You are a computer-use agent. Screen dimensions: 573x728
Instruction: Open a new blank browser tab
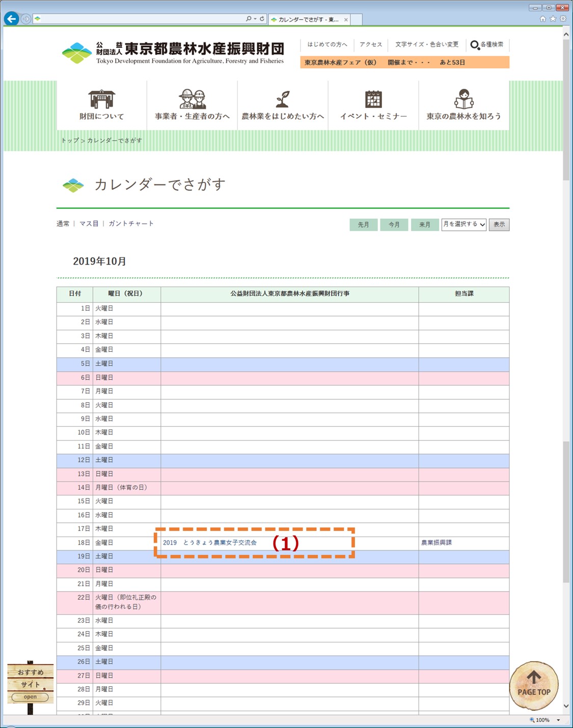click(357, 20)
